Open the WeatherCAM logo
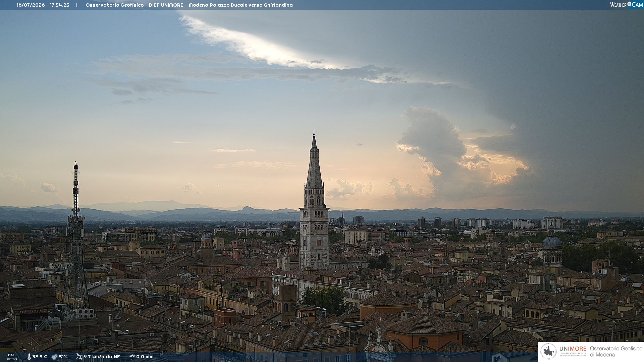Image resolution: width=644 pixels, height=362 pixels. tap(626, 5)
